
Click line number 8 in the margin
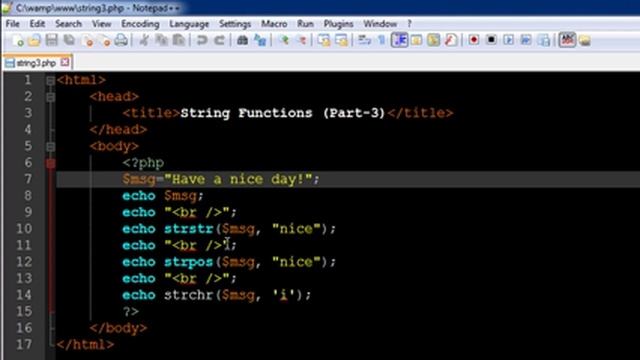28,196
